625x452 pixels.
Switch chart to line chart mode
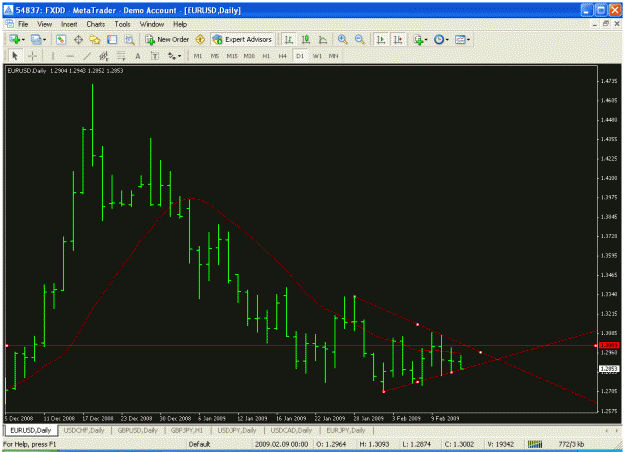[x=323, y=39]
